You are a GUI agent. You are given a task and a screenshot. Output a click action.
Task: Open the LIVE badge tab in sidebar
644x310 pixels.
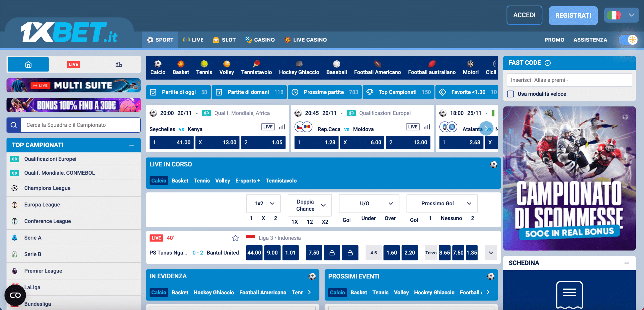click(73, 64)
